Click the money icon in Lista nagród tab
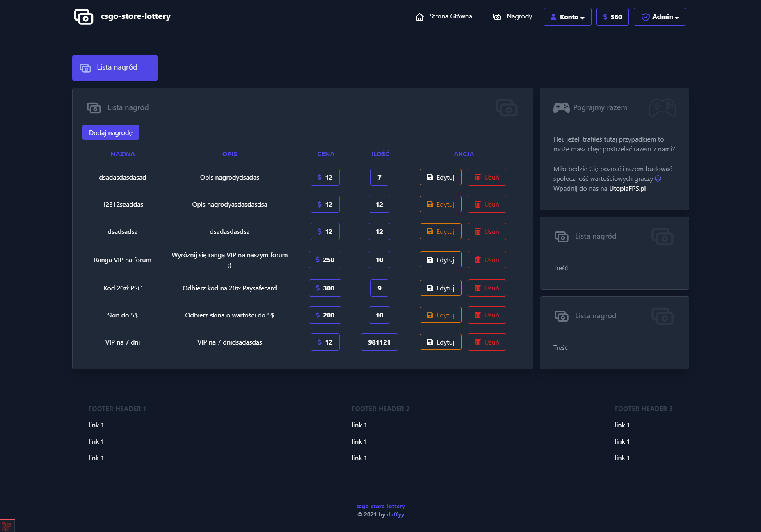761x532 pixels. tap(85, 68)
